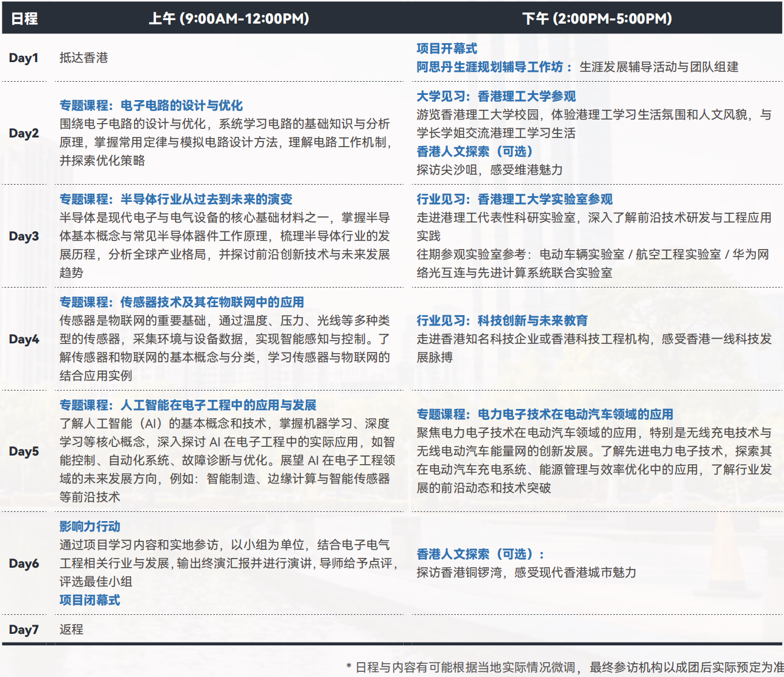The image size is (784, 677).
Task: Click the line starting 半导体是现代电子与电气设备
Action: click(x=225, y=218)
